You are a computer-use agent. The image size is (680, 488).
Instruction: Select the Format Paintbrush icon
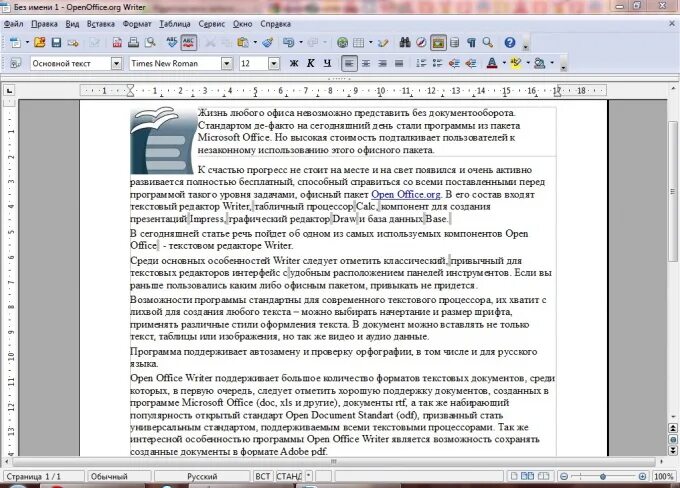[268, 43]
